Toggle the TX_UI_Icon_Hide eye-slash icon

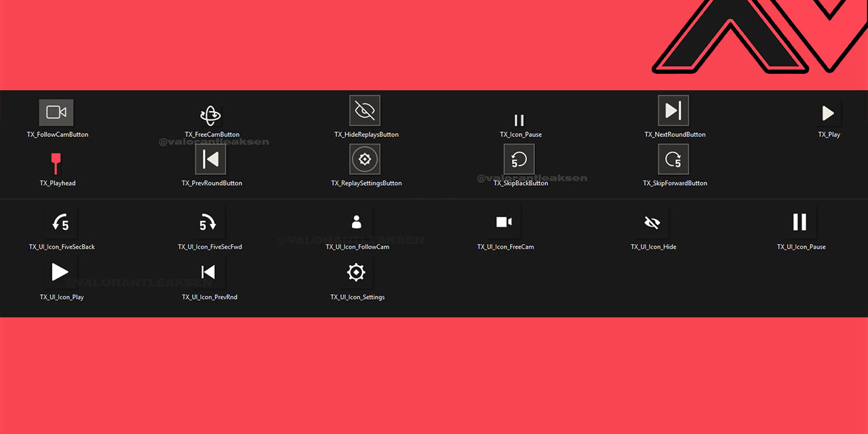pyautogui.click(x=652, y=222)
